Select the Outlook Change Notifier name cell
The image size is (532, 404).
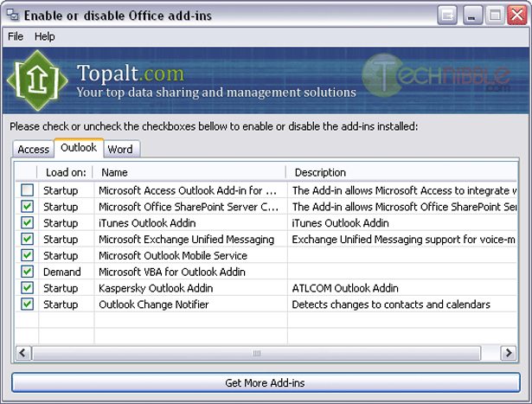click(154, 305)
